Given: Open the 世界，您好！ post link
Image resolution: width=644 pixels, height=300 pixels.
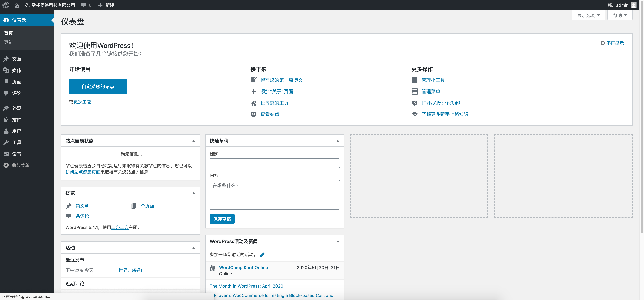Looking at the screenshot, I should [131, 270].
